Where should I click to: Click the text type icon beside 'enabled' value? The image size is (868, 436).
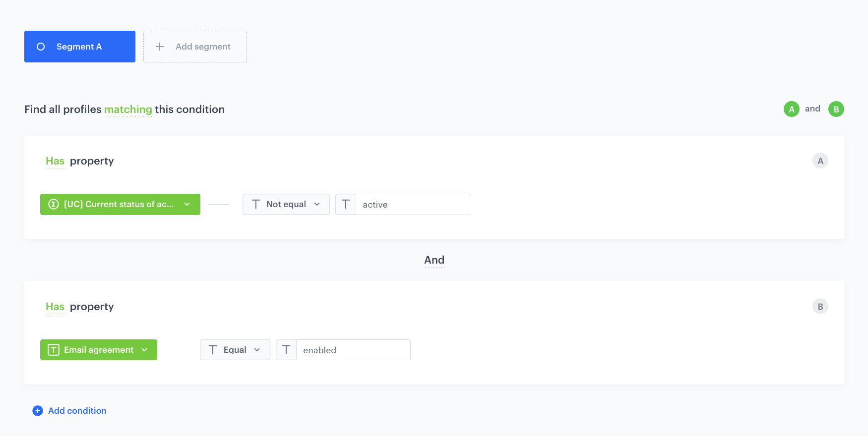[286, 350]
